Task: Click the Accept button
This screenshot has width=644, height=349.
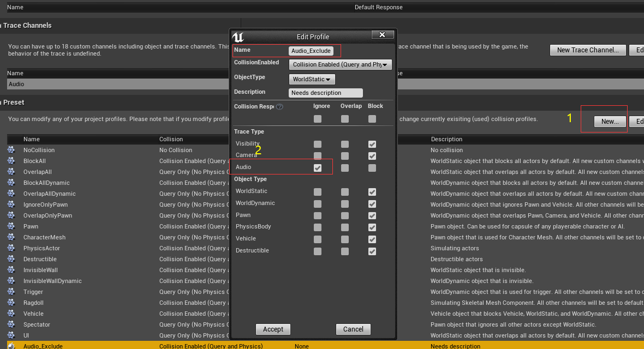Action: coord(273,329)
